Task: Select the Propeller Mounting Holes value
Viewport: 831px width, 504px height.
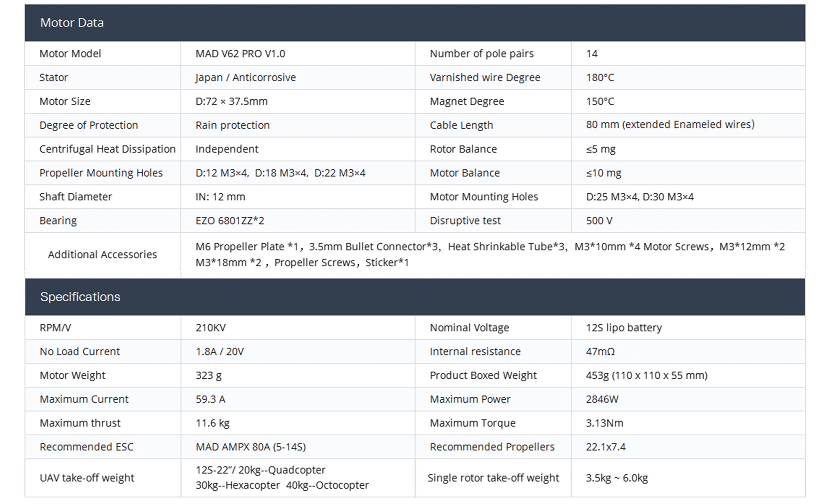Action: point(280,173)
